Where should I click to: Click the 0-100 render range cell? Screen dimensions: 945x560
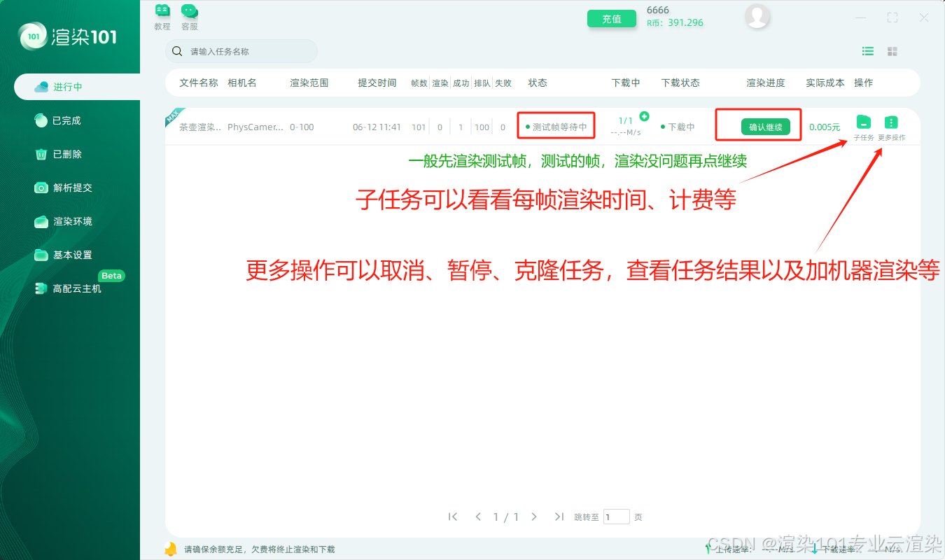tap(302, 127)
